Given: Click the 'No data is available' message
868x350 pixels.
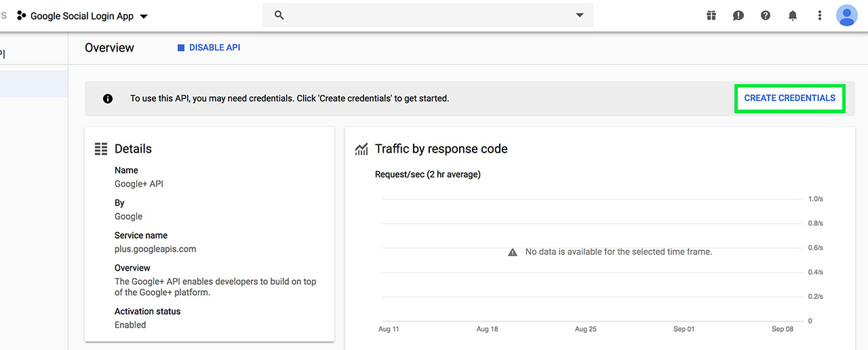Looking at the screenshot, I should coord(618,252).
